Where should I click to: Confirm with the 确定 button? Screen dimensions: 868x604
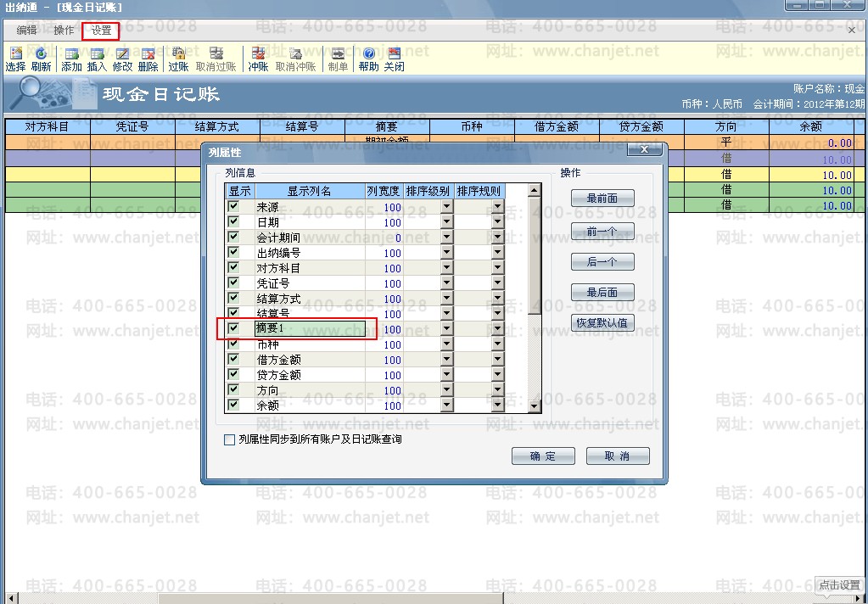543,456
